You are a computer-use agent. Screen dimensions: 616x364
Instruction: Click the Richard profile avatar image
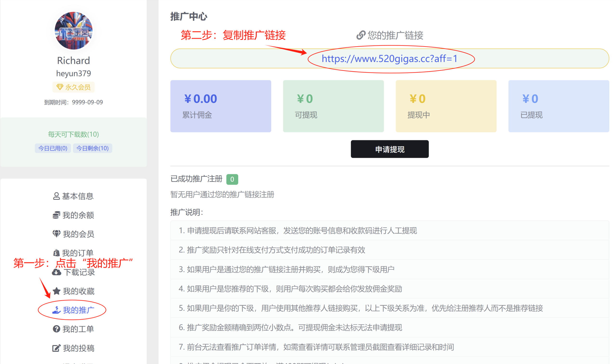coord(73,31)
